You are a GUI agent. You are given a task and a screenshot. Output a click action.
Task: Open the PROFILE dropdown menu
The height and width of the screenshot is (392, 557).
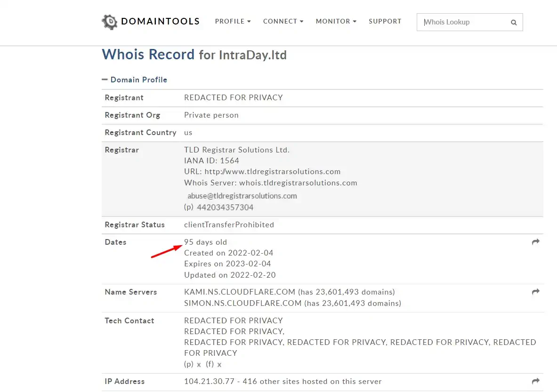click(x=233, y=21)
